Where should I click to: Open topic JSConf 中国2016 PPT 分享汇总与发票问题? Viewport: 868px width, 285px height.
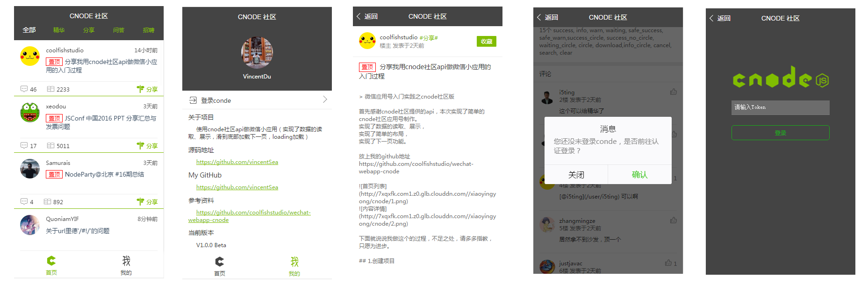click(101, 122)
